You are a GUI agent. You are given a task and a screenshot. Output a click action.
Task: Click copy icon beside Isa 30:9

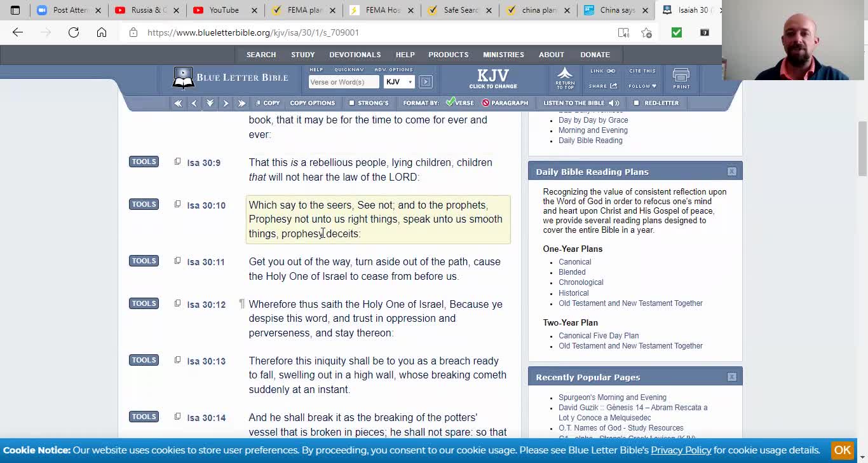pos(177,162)
